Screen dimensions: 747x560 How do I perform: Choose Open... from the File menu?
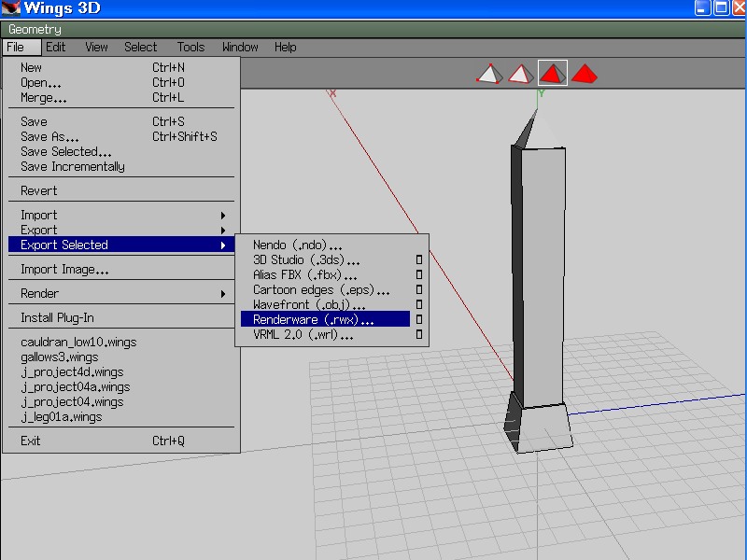tap(121, 82)
